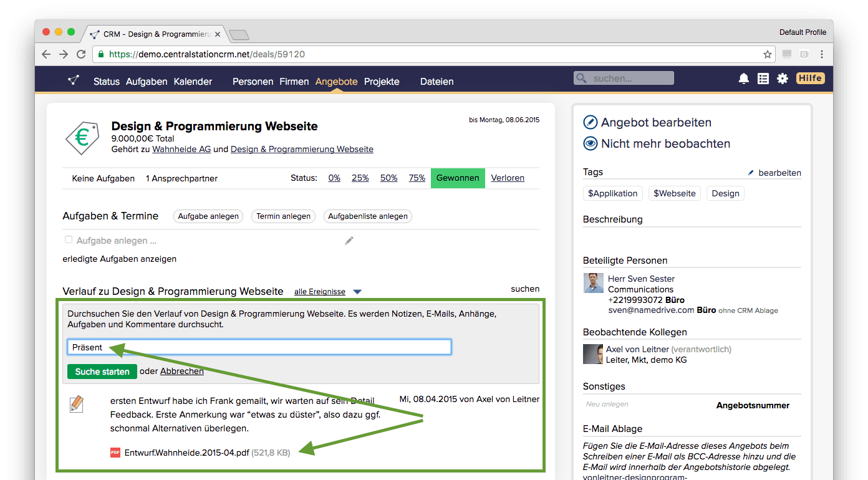The image size is (868, 480).
Task: Check the Aufgabe anlegen checkbox
Action: point(69,240)
